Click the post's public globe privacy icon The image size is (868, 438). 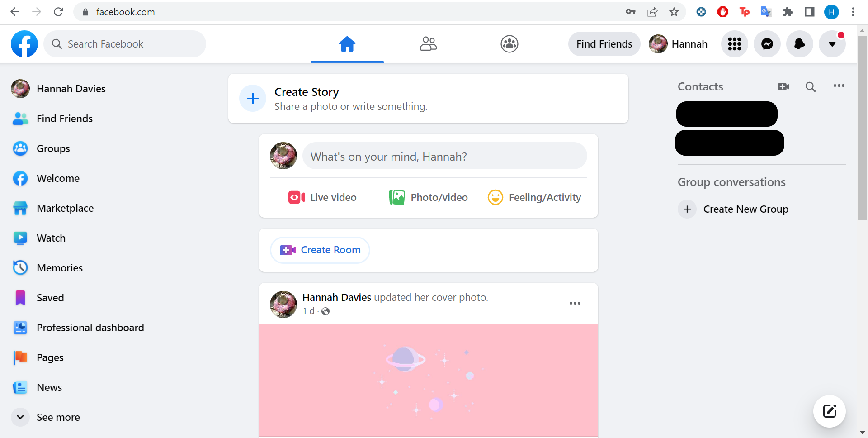coord(325,311)
